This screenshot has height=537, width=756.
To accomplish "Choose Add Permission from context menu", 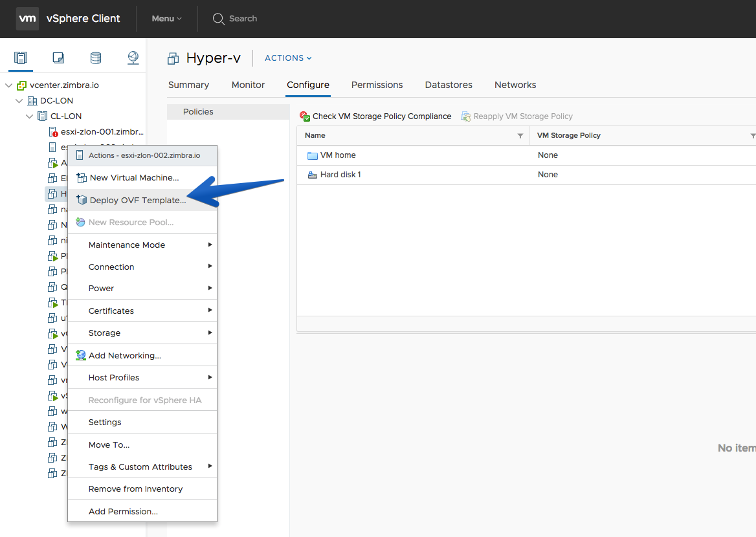I will coord(142,511).
